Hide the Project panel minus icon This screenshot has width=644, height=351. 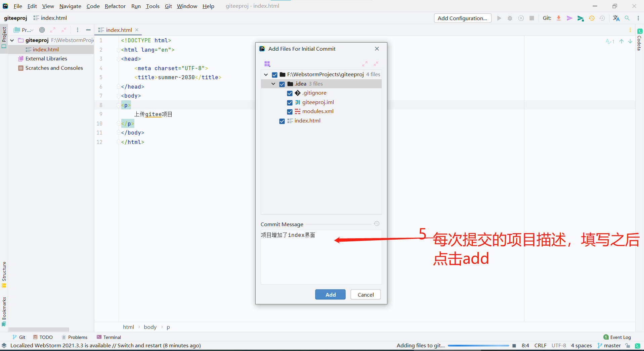pos(88,30)
